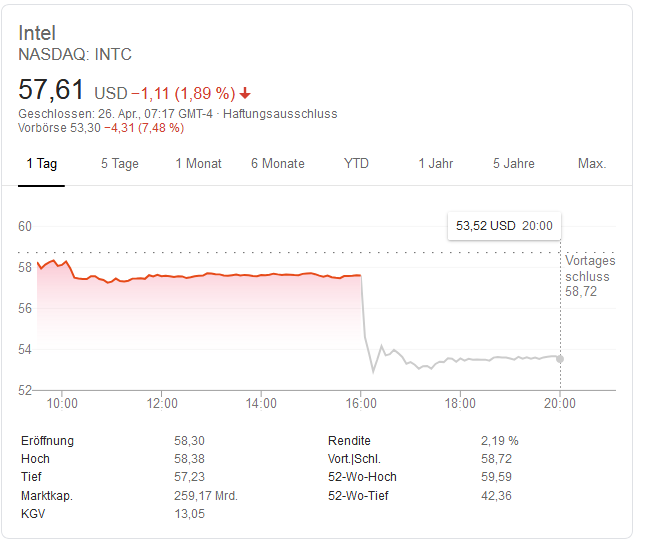Click the 16:00 axis marker on chart

pos(361,403)
